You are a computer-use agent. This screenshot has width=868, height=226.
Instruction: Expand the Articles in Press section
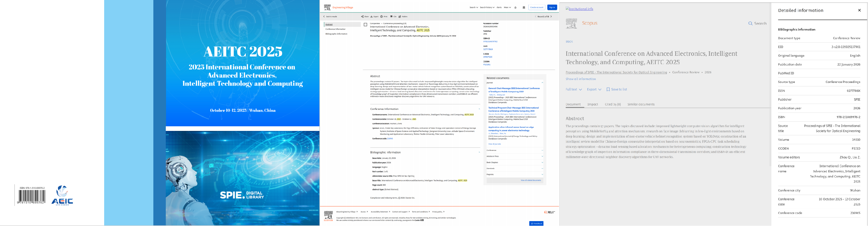(542, 157)
